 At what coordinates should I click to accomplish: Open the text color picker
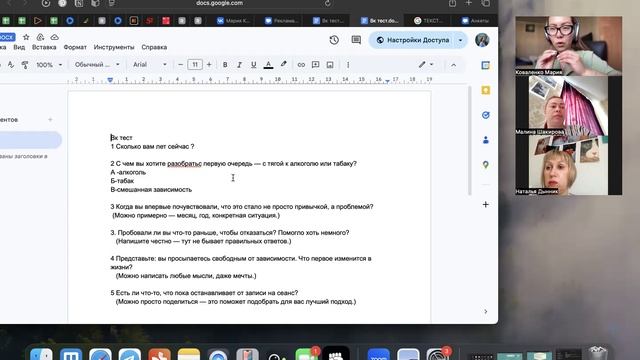pyautogui.click(x=268, y=64)
